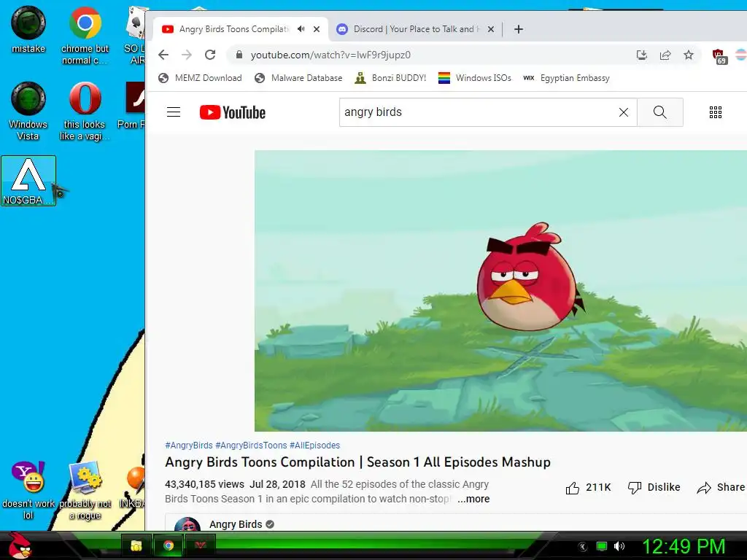Select the NO$GBA desktop icon
Viewport: 747px width, 560px height.
[28, 181]
